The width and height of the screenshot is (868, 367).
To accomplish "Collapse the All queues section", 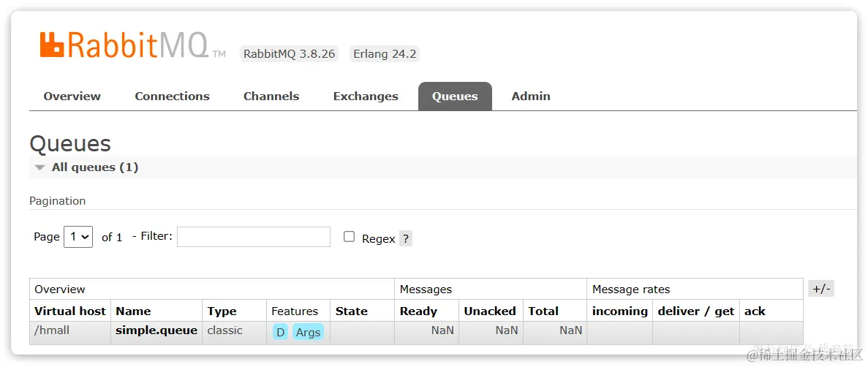I will 86,167.
